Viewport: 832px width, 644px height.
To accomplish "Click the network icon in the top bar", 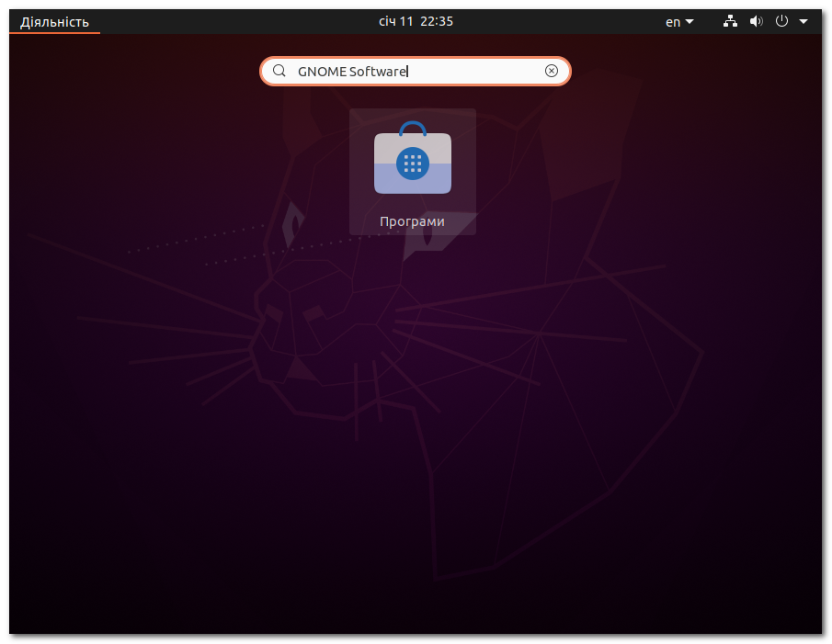I will point(730,20).
